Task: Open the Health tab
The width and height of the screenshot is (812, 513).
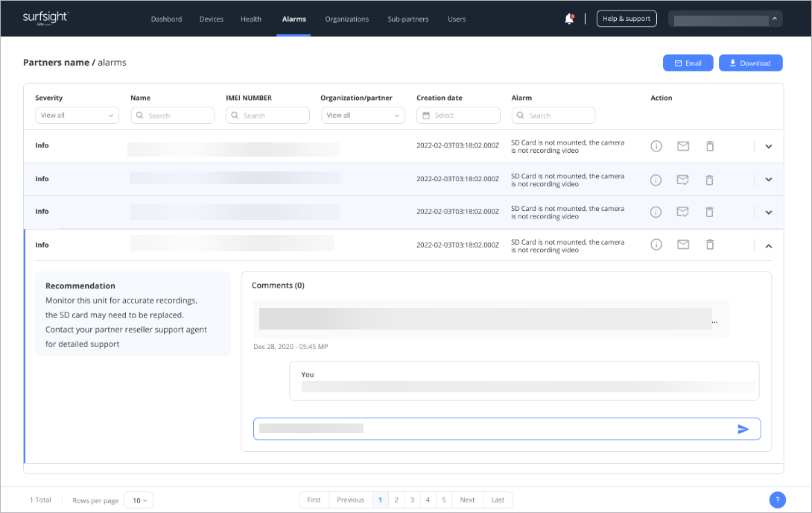Action: (x=250, y=19)
